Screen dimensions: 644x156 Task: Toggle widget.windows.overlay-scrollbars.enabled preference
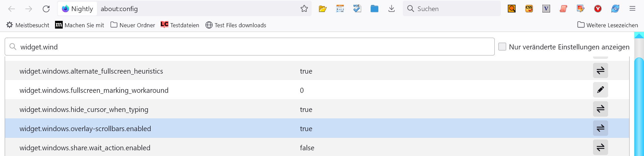tap(600, 128)
